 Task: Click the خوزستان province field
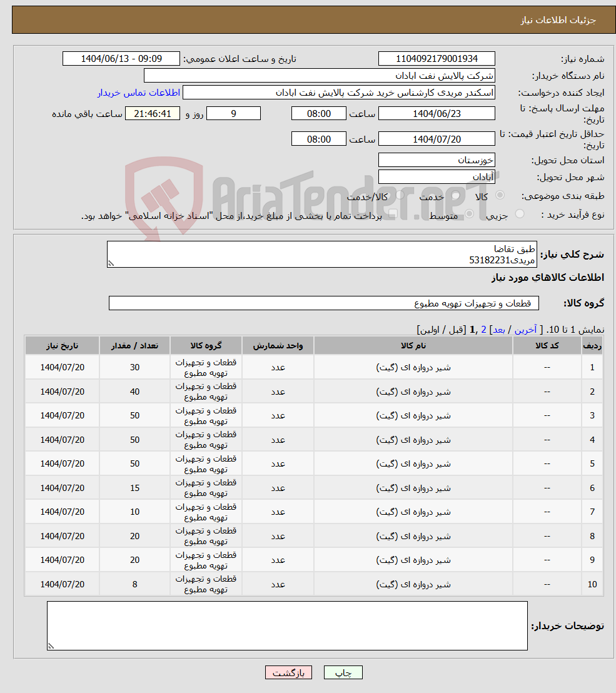(x=437, y=159)
